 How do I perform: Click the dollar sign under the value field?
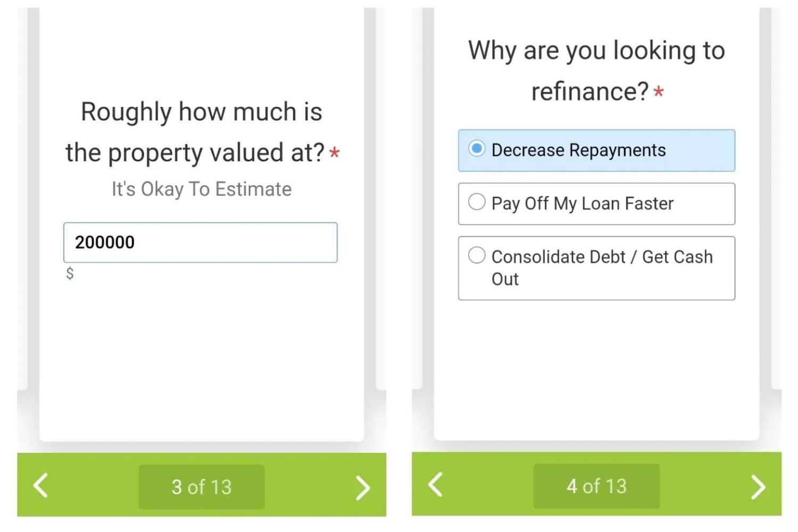coord(70,273)
